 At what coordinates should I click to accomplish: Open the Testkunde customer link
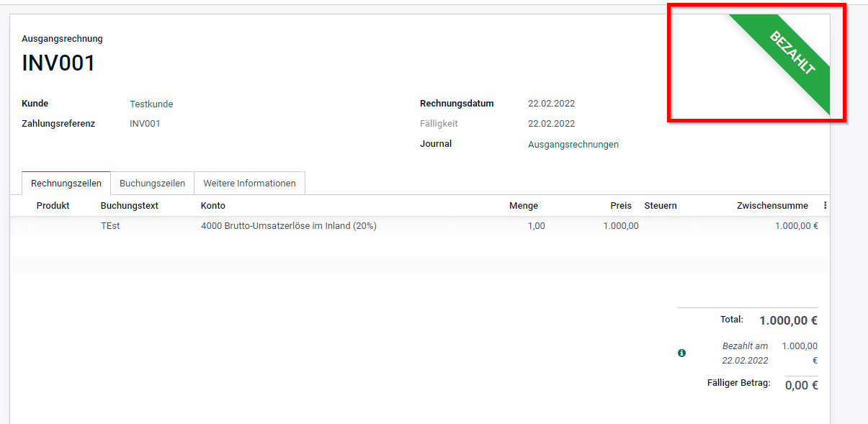(151, 104)
